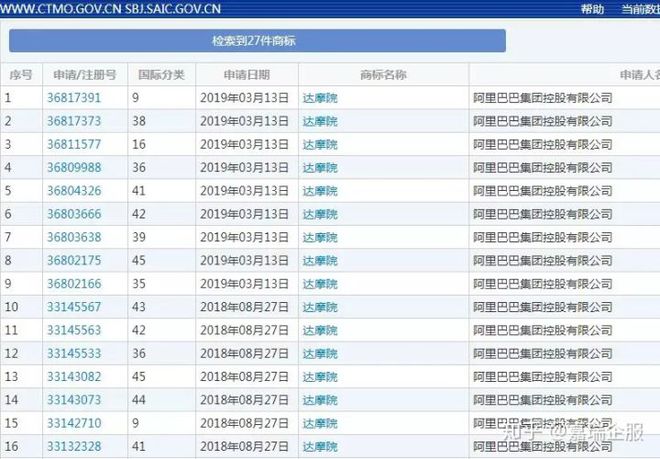Open registration number 33132328
The image size is (660, 459).
(74, 446)
